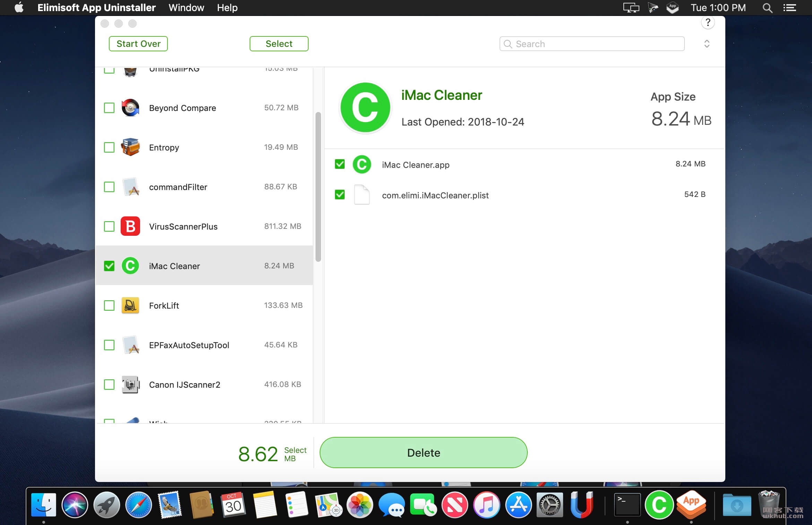The width and height of the screenshot is (812, 525).
Task: Click the Entropy archive app icon
Action: [130, 147]
